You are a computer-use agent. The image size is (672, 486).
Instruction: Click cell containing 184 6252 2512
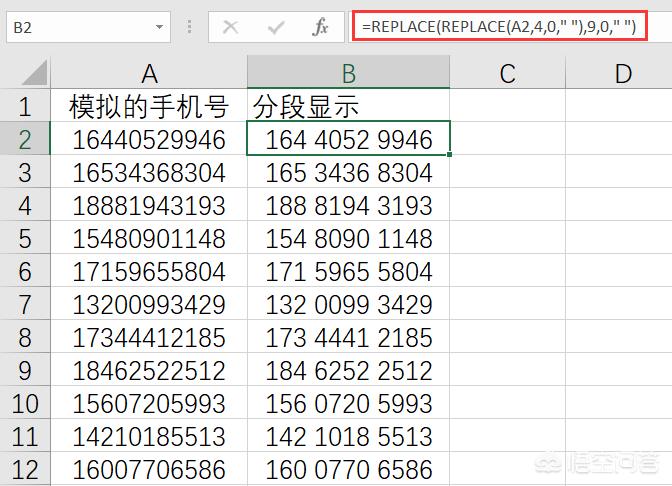click(x=348, y=369)
